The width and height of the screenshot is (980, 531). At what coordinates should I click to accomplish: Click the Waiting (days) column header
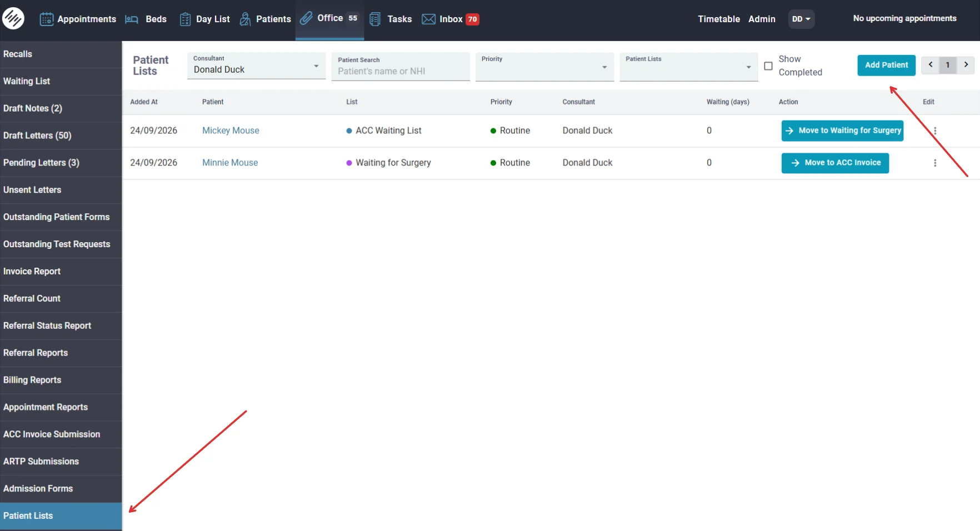click(728, 102)
